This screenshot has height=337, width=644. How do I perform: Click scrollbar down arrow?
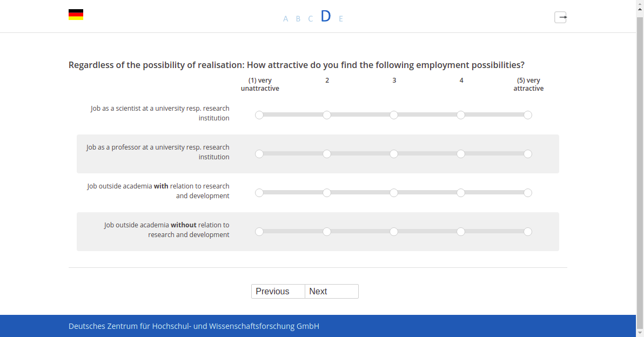pos(640,333)
